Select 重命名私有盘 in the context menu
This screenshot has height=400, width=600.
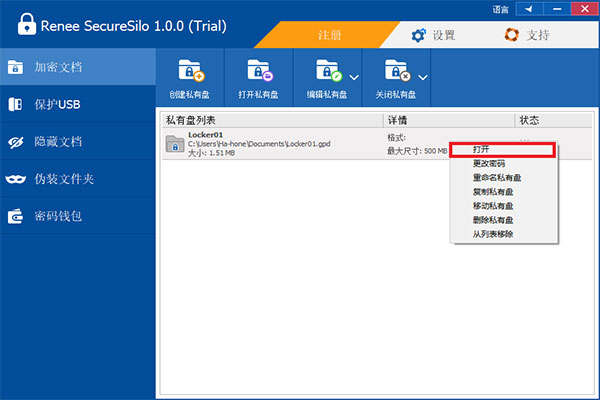tap(494, 178)
